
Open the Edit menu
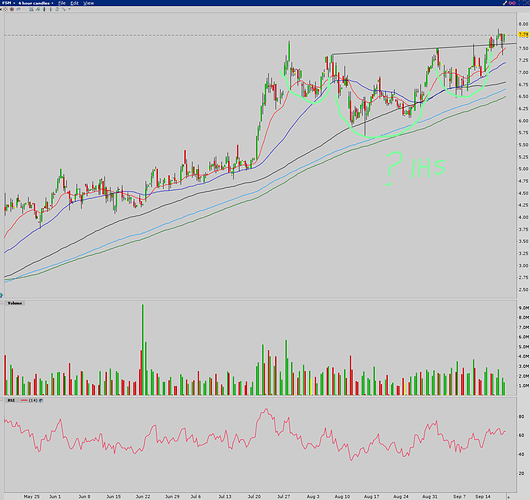74,3
